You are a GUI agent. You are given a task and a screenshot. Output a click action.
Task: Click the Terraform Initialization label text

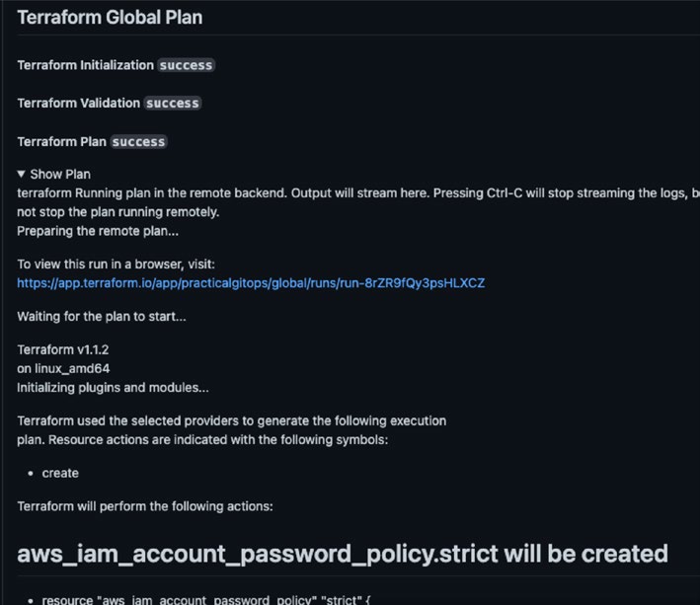click(85, 65)
